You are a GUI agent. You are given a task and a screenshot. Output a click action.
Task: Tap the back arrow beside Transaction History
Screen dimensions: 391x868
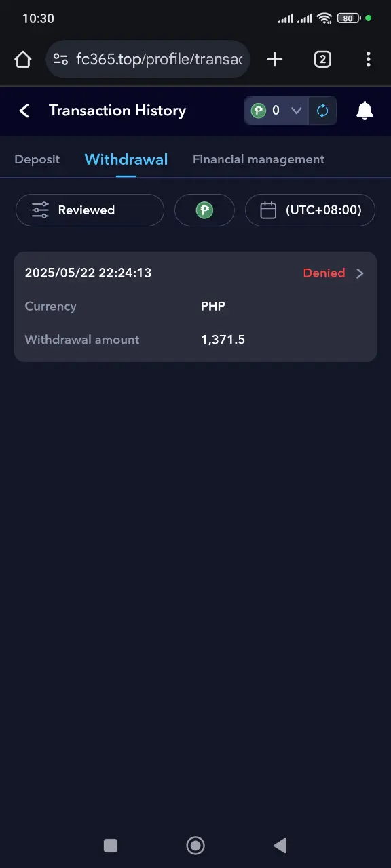click(x=24, y=111)
